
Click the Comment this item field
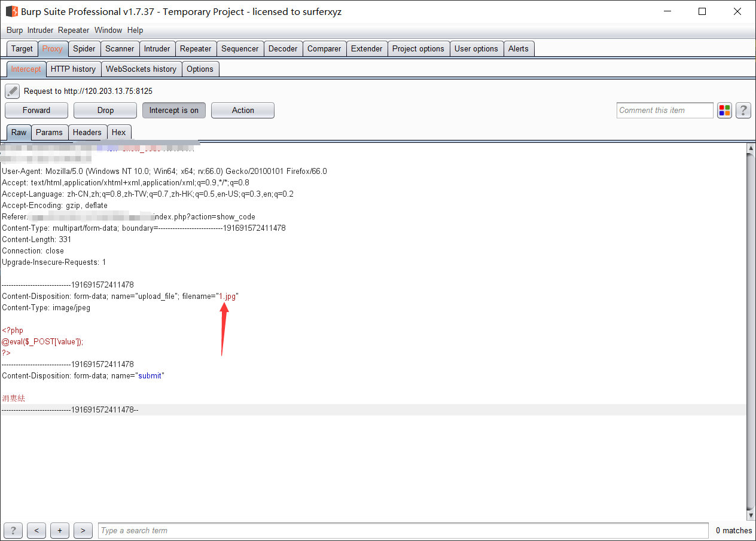click(x=665, y=111)
